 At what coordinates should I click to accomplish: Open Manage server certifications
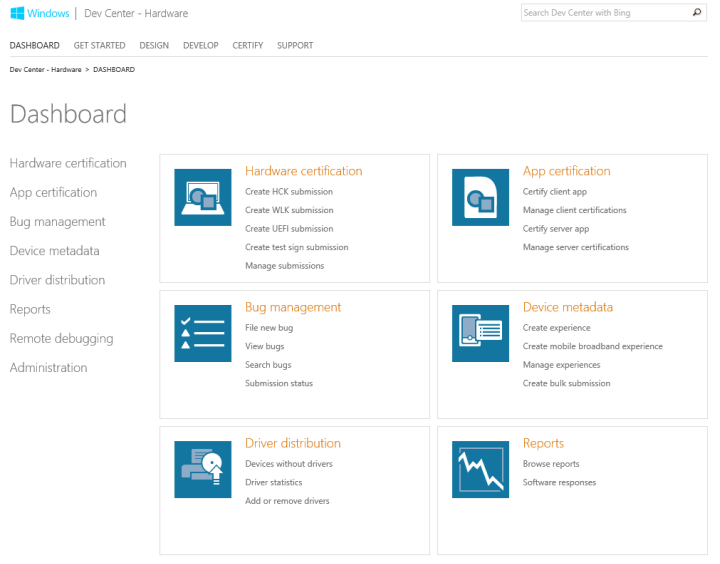576,247
